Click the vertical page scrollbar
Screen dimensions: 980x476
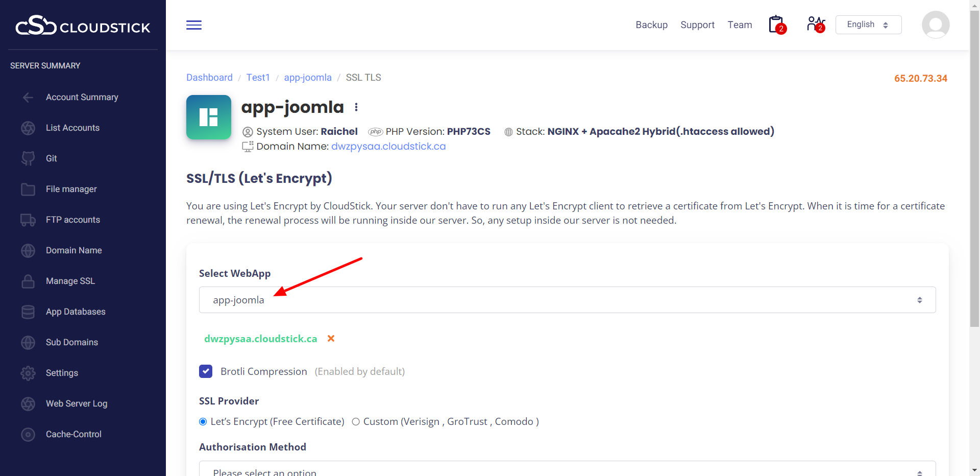coord(974,169)
